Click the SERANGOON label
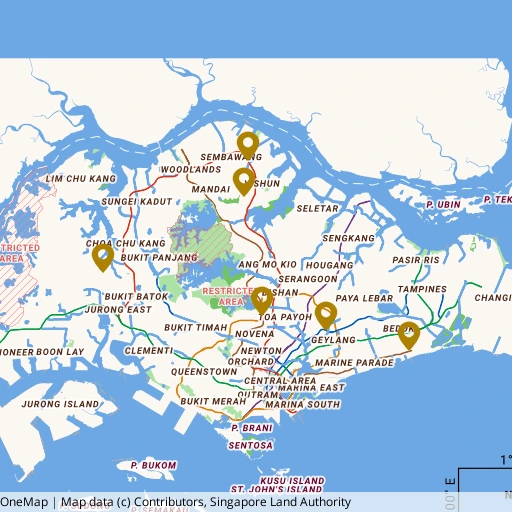The width and height of the screenshot is (512, 512). coord(308,279)
